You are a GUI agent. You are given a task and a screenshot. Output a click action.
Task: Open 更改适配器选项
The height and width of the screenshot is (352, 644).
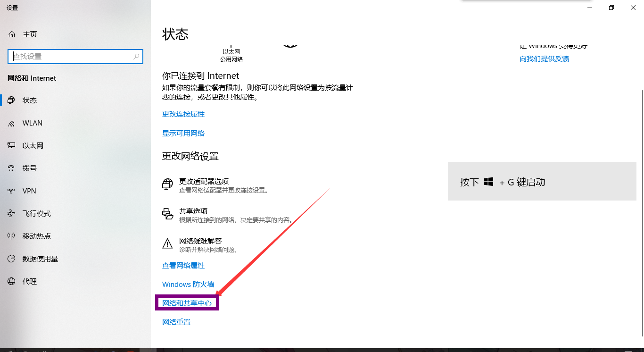pos(204,182)
